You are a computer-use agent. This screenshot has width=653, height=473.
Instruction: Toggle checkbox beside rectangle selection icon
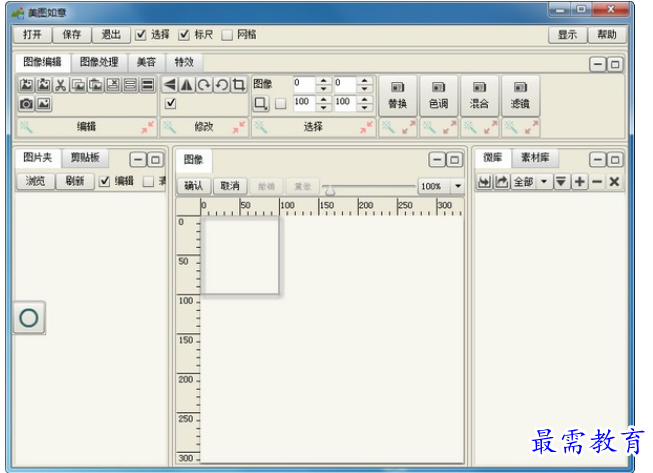281,103
